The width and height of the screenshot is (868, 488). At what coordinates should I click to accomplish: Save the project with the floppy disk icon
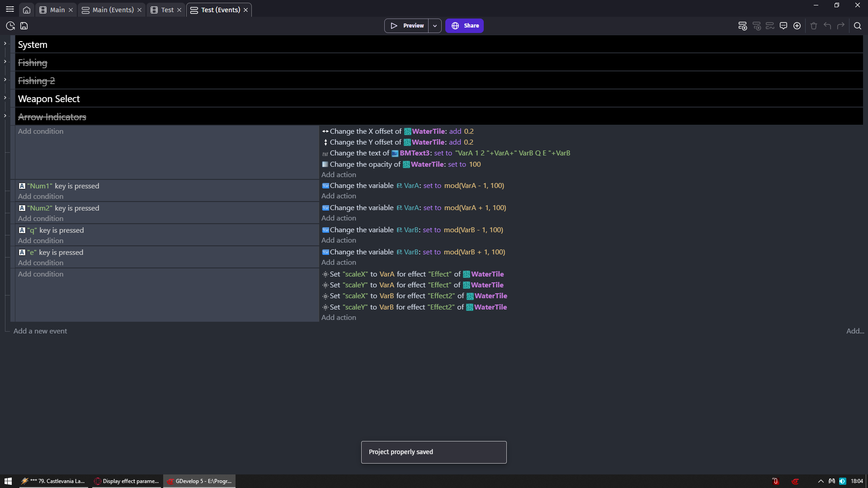(x=24, y=26)
